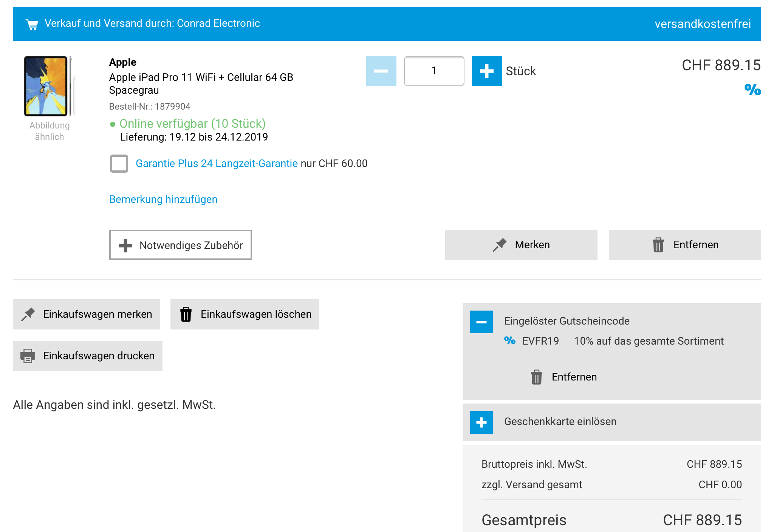Screen dimensions: 774x532
Task: Click Bemerkung hinzufügen link
Action: (163, 199)
